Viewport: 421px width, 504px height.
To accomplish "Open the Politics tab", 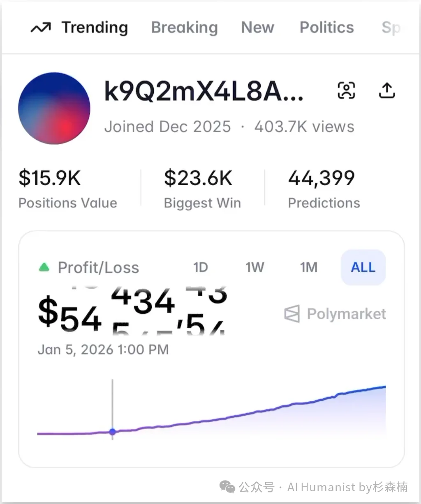I will pos(326,28).
